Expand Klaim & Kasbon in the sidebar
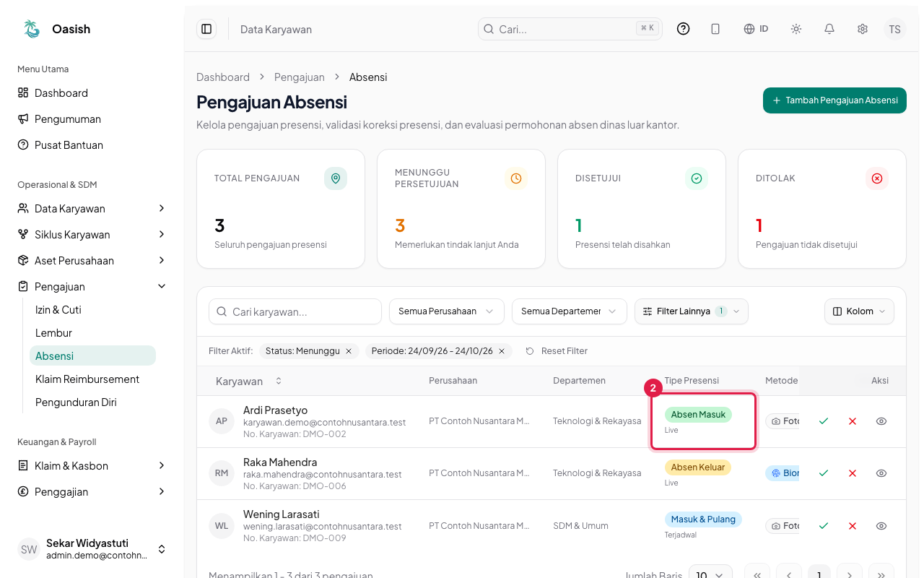The image size is (924, 578). (x=92, y=466)
